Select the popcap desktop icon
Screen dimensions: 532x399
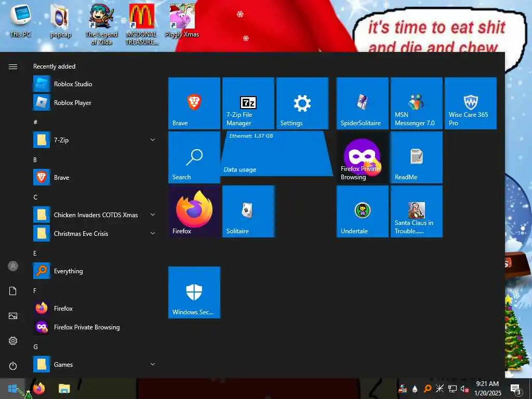tap(60, 21)
